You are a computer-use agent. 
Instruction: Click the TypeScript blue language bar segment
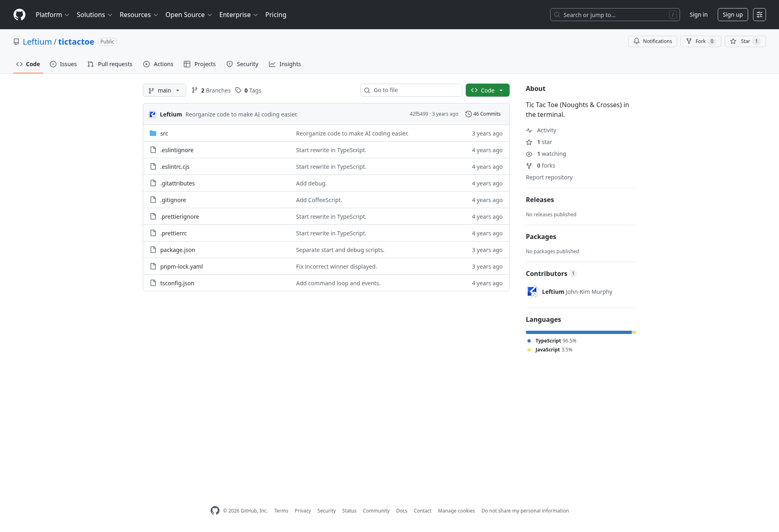coord(579,332)
